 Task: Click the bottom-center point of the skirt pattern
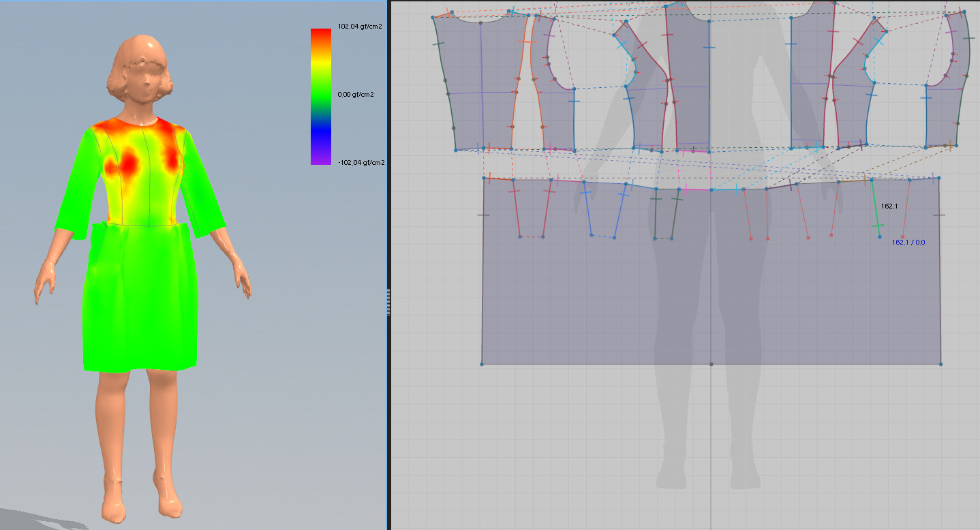click(x=711, y=364)
